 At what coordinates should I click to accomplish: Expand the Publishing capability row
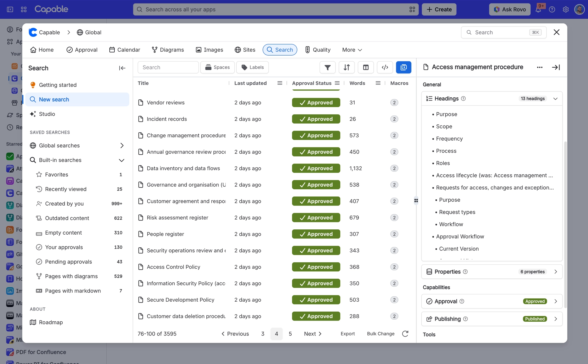point(492,319)
